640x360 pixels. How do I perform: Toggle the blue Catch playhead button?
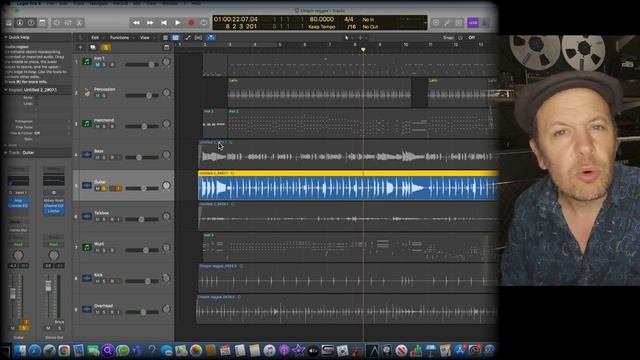click(211, 38)
